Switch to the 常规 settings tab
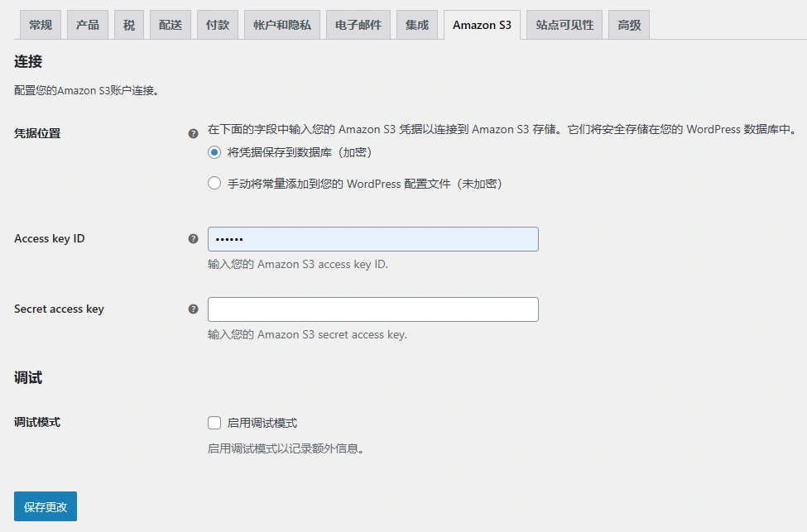807x532 pixels. click(40, 25)
